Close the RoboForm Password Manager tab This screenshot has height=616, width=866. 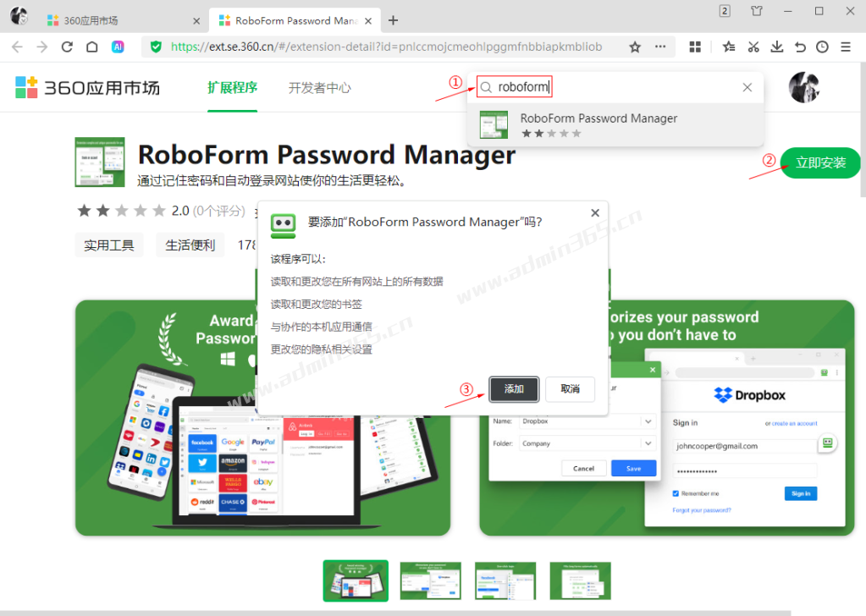pyautogui.click(x=368, y=21)
